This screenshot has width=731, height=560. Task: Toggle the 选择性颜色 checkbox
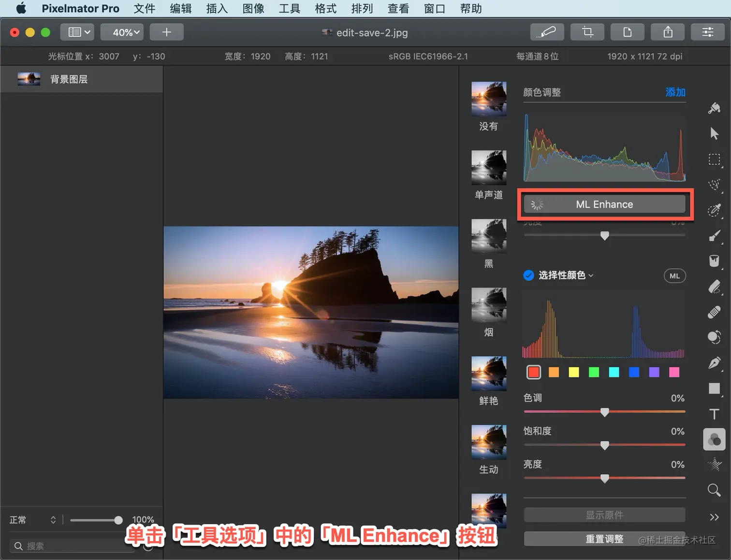point(528,275)
